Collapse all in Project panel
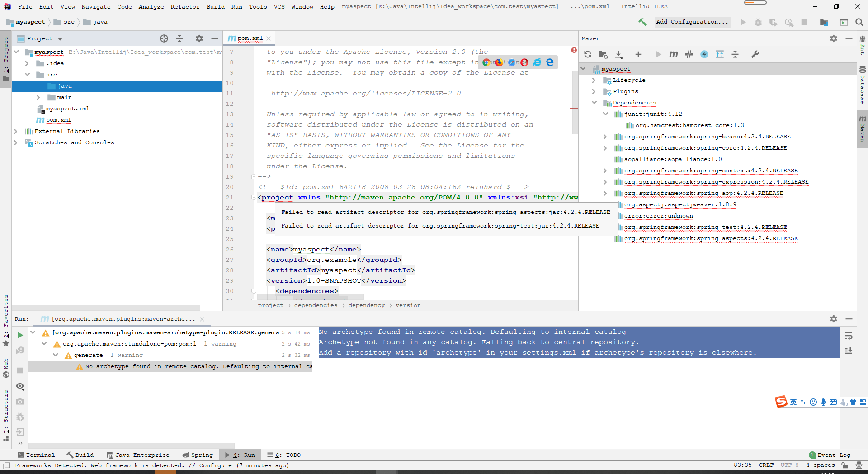This screenshot has width=868, height=474. click(179, 38)
